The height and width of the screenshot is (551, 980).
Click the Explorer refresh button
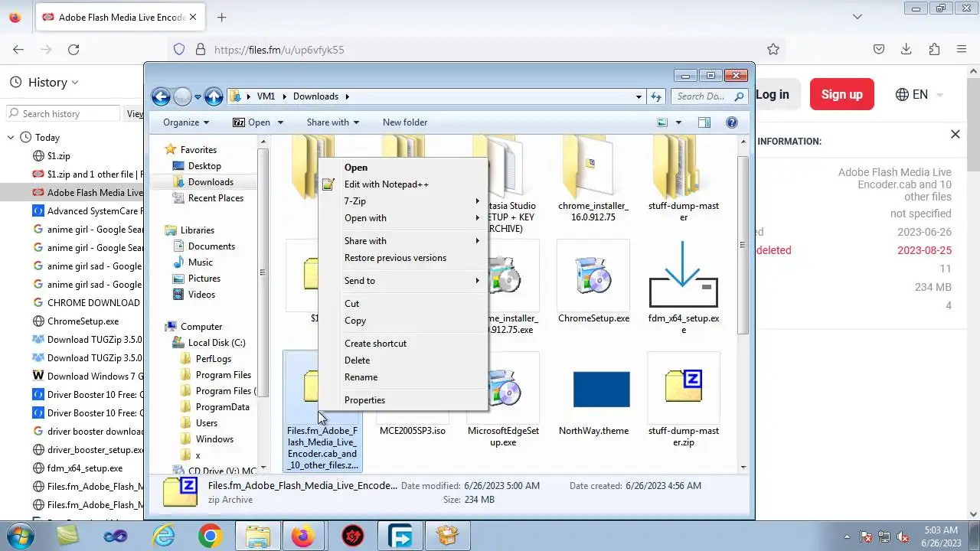coord(656,96)
